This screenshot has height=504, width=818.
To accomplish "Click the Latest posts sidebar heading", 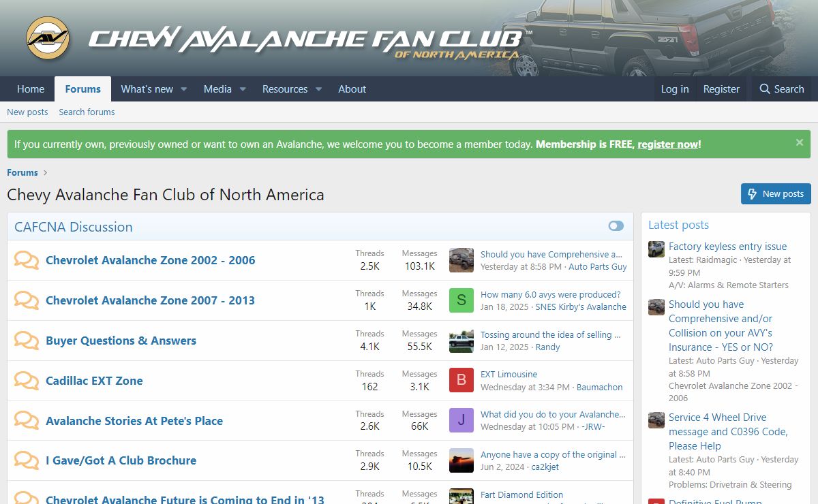I will 678,225.
